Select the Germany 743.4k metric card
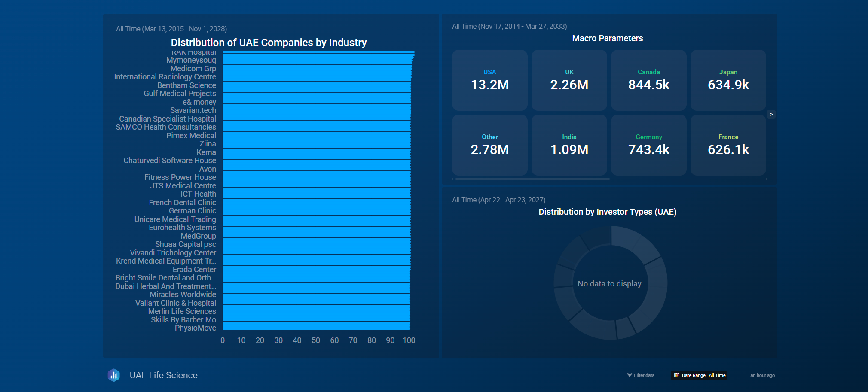This screenshot has height=392, width=868. pos(648,145)
